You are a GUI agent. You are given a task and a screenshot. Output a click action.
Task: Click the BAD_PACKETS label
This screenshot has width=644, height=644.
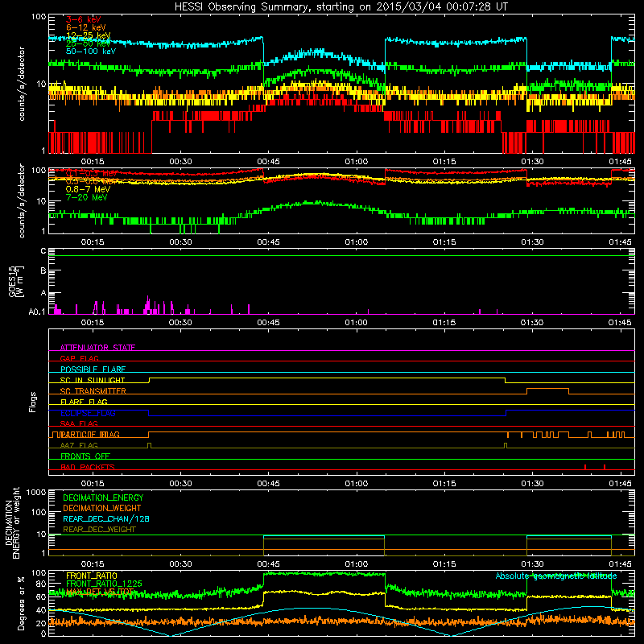(x=88, y=468)
